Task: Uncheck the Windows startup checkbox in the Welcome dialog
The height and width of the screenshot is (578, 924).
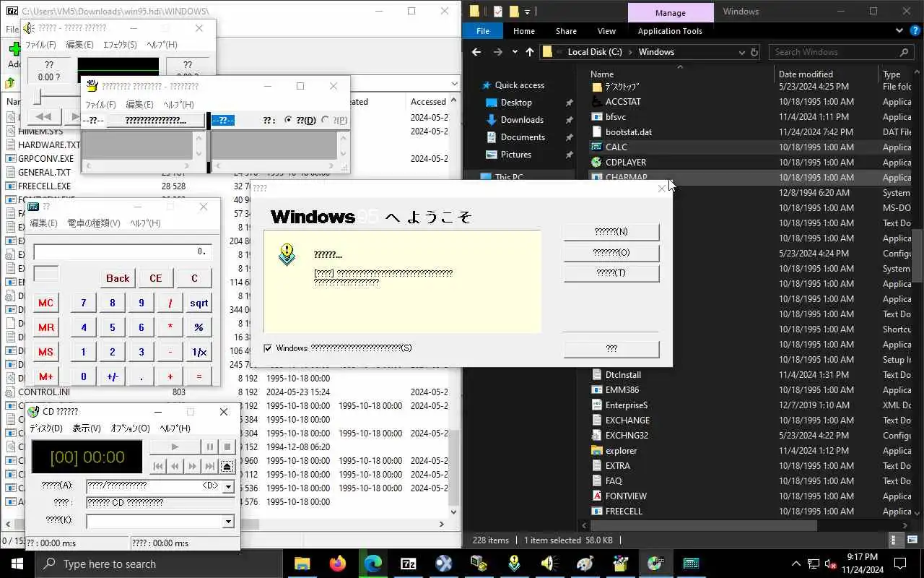Action: click(268, 348)
